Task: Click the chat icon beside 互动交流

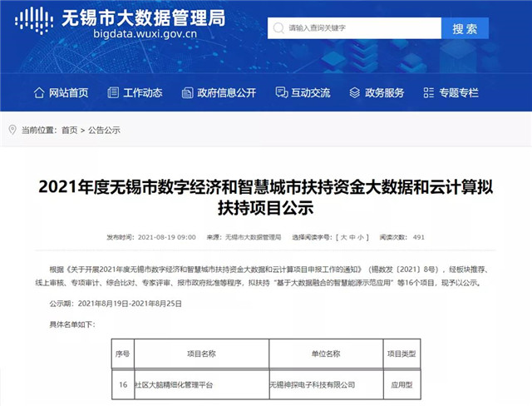Action: pyautogui.click(x=281, y=92)
